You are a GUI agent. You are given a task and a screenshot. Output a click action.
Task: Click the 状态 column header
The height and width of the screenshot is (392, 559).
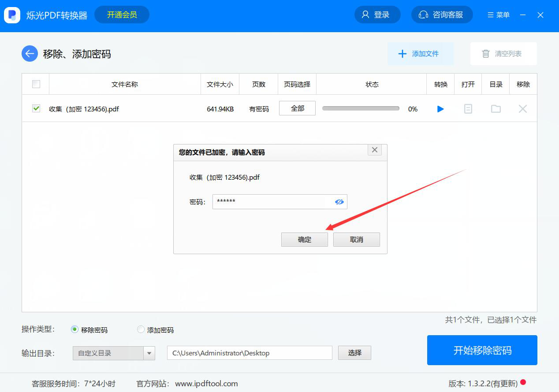pyautogui.click(x=372, y=84)
